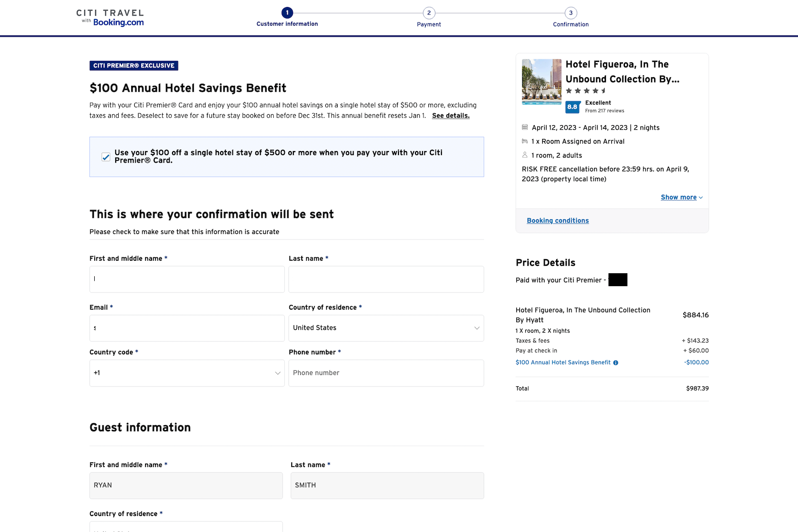The height and width of the screenshot is (532, 798).
Task: Click the calendar icon beside stay dates
Action: (525, 127)
